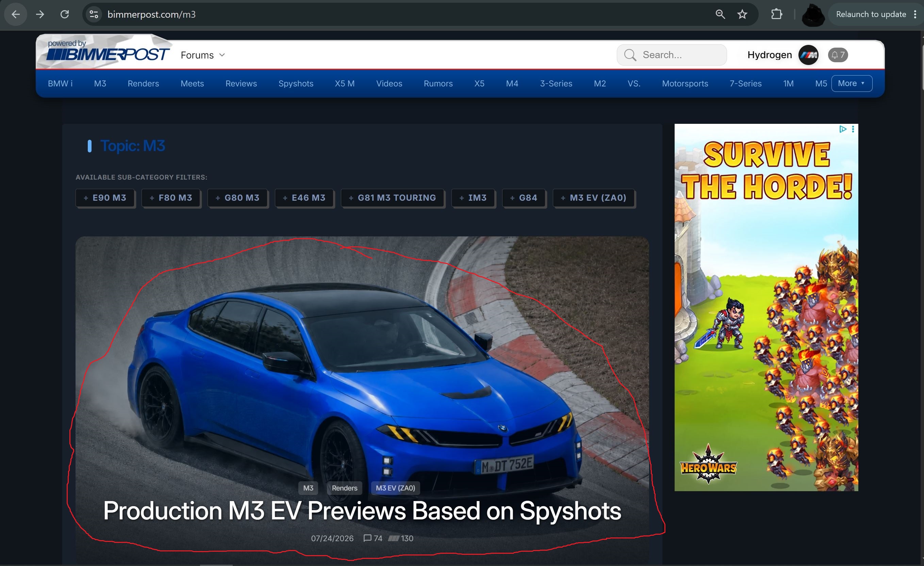Open the Hydrogen username link
The width and height of the screenshot is (924, 566).
pyautogui.click(x=770, y=55)
